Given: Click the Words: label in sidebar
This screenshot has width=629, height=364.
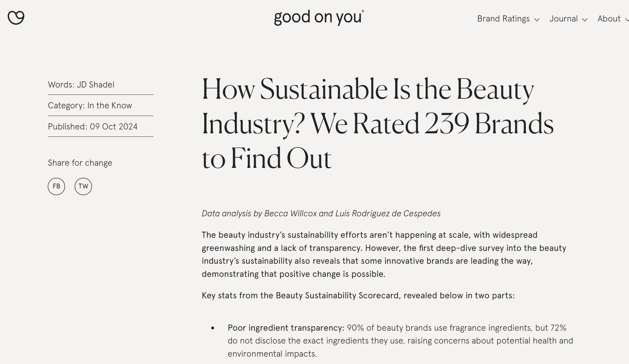Looking at the screenshot, I should click(61, 85).
